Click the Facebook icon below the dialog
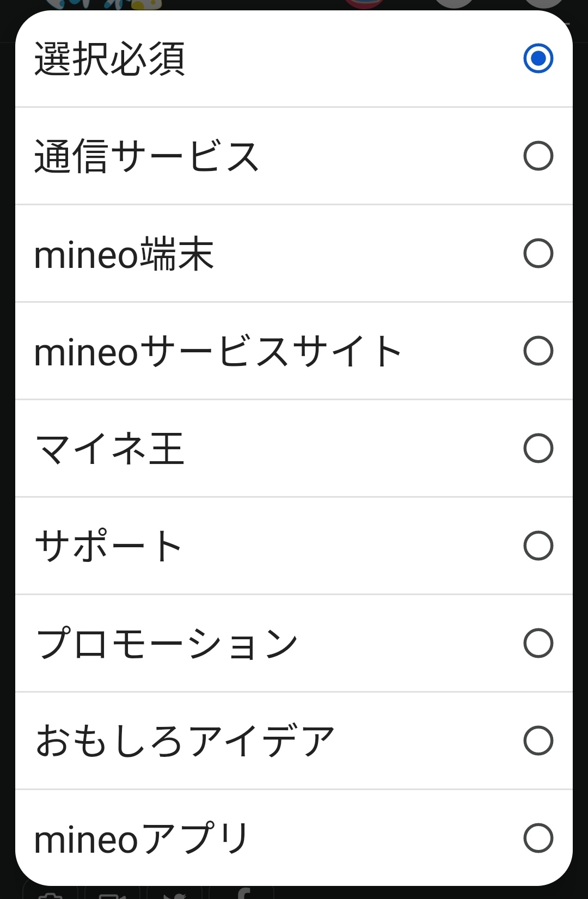Image resolution: width=588 pixels, height=899 pixels. [x=243, y=894]
